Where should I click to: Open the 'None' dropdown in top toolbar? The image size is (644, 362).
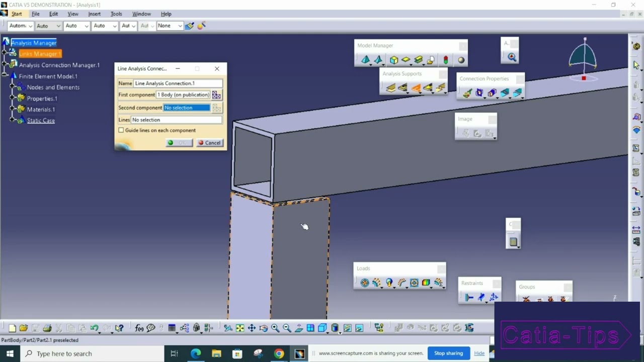click(169, 26)
